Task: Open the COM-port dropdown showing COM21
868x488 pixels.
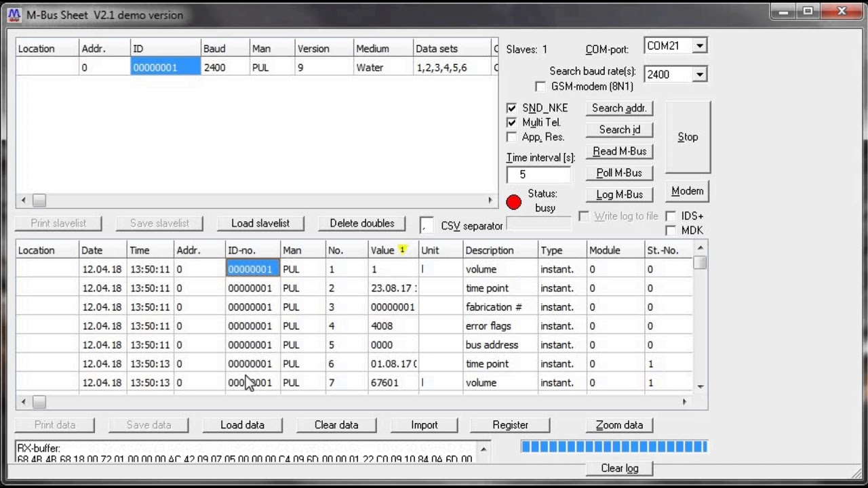Action: click(699, 46)
